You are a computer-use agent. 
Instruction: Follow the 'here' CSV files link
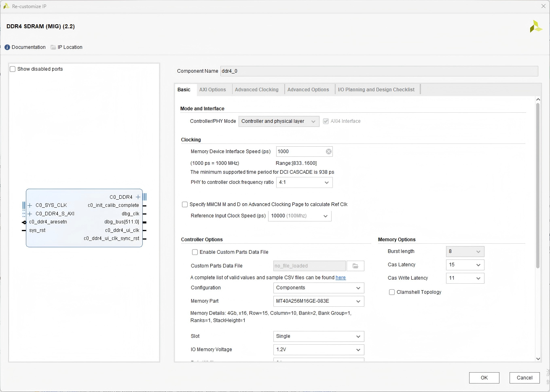click(x=341, y=278)
